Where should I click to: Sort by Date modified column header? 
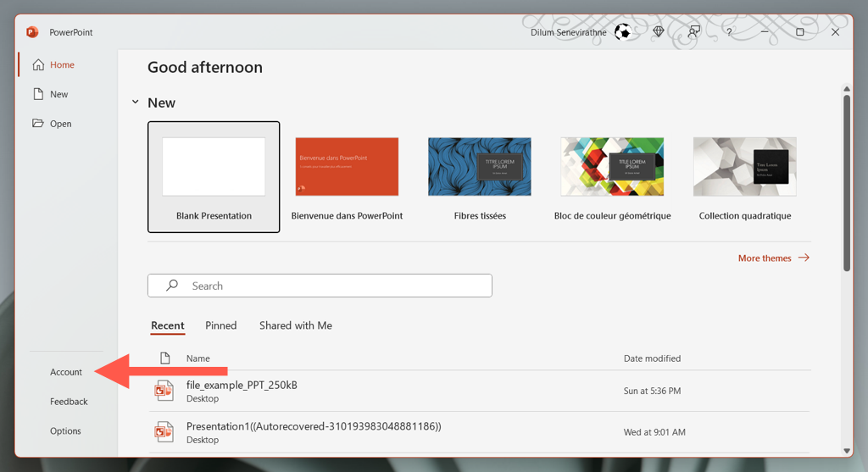click(x=652, y=358)
